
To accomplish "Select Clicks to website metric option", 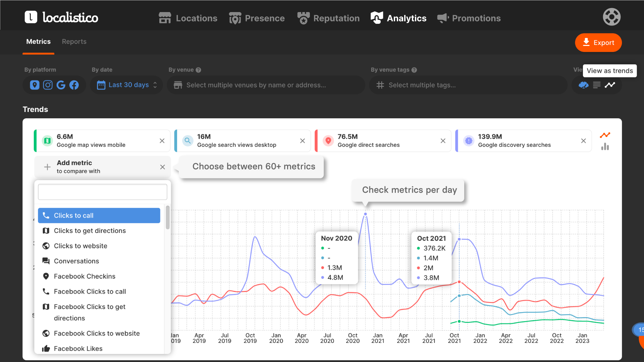I will (80, 246).
